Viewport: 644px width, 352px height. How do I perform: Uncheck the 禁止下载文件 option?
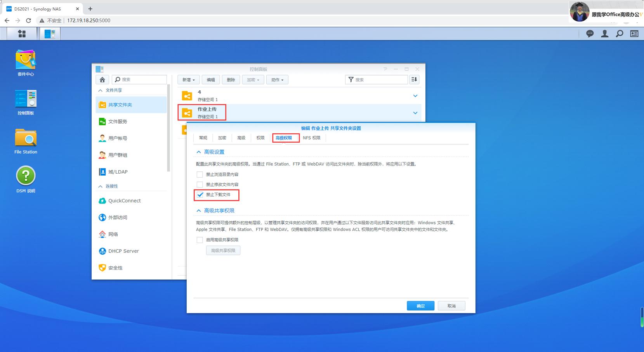click(x=200, y=195)
